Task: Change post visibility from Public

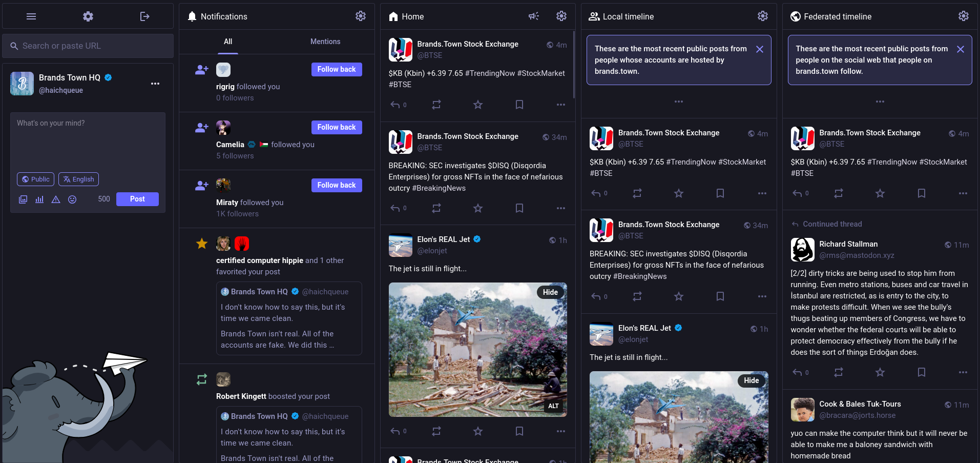Action: pos(35,179)
